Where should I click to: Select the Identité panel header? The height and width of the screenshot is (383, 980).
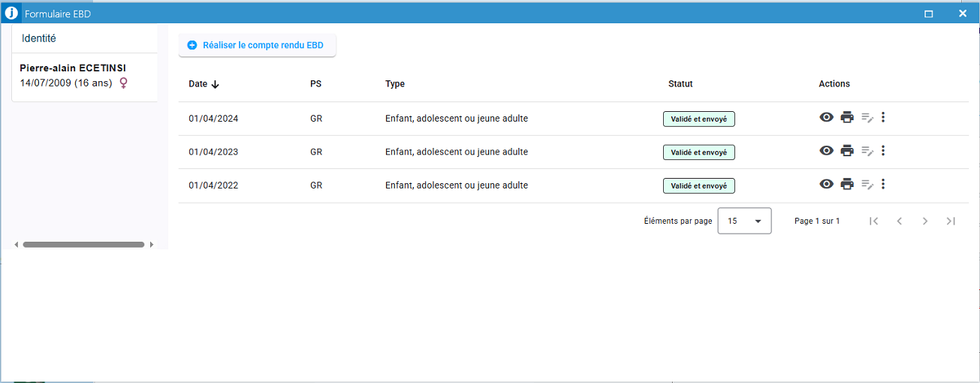pyautogui.click(x=39, y=38)
